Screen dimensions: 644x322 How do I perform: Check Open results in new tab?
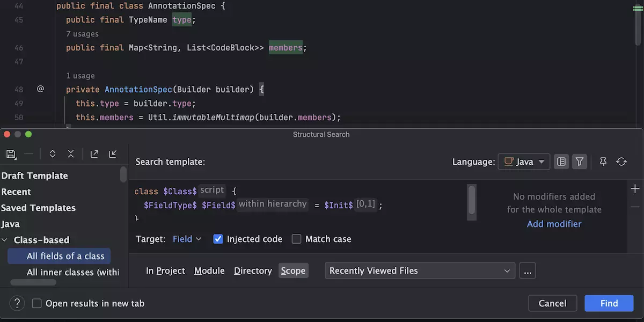[37, 304]
